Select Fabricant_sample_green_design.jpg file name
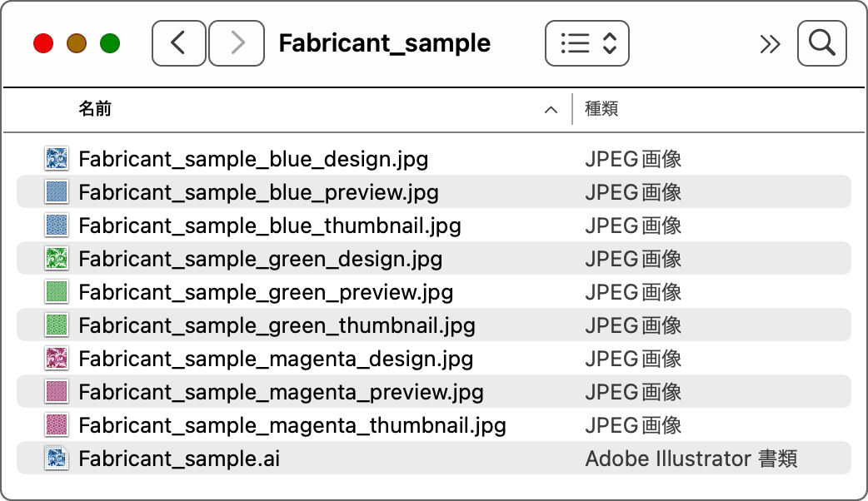The image size is (868, 501). pyautogui.click(x=261, y=260)
